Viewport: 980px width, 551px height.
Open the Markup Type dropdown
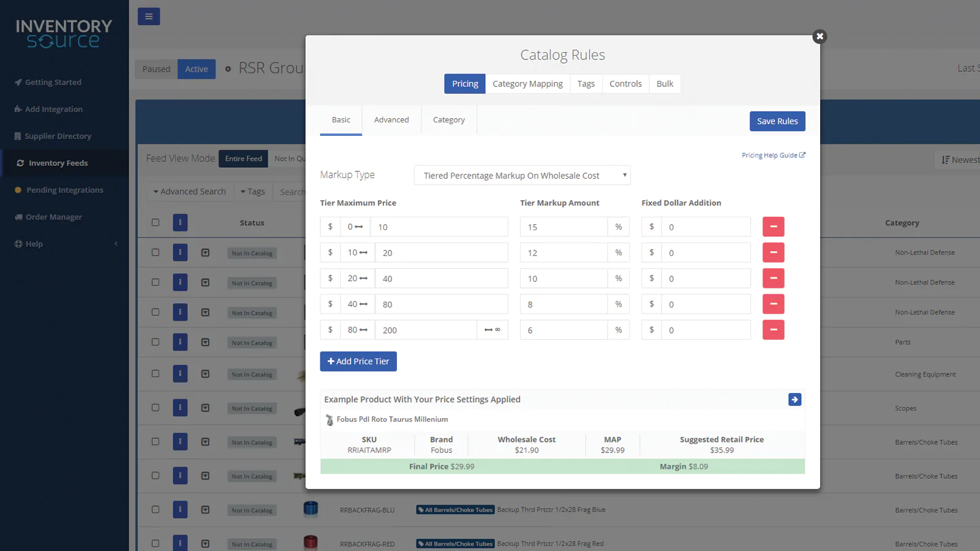click(x=521, y=175)
